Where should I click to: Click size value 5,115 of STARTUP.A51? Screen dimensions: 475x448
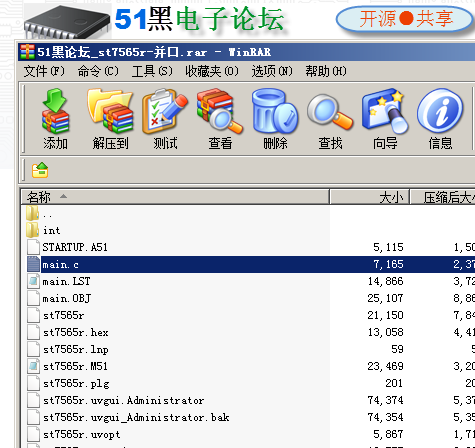[x=388, y=247]
